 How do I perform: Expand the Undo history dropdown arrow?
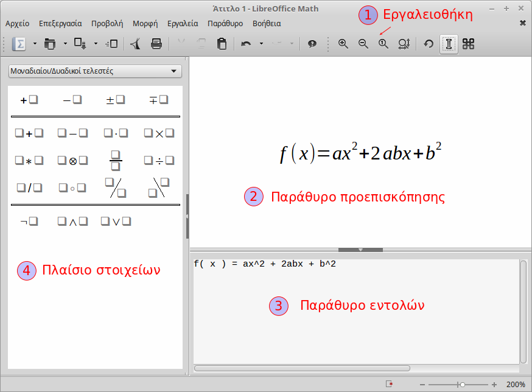(261, 44)
